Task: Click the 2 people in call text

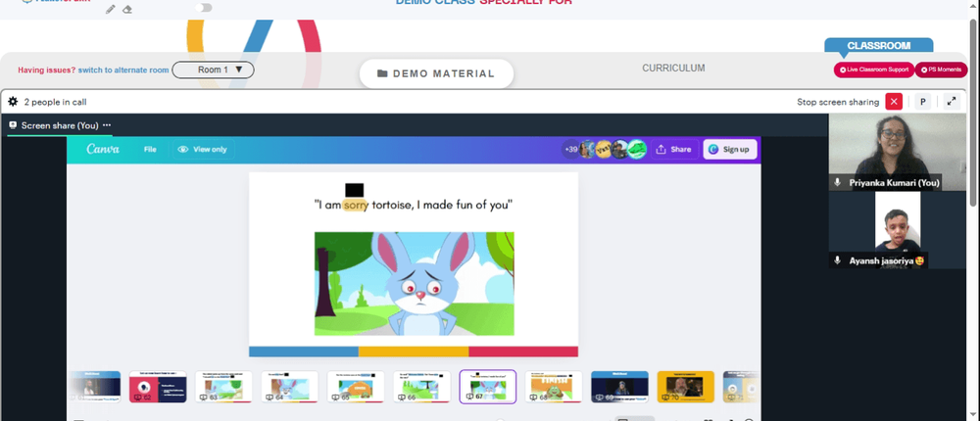Action: point(55,102)
